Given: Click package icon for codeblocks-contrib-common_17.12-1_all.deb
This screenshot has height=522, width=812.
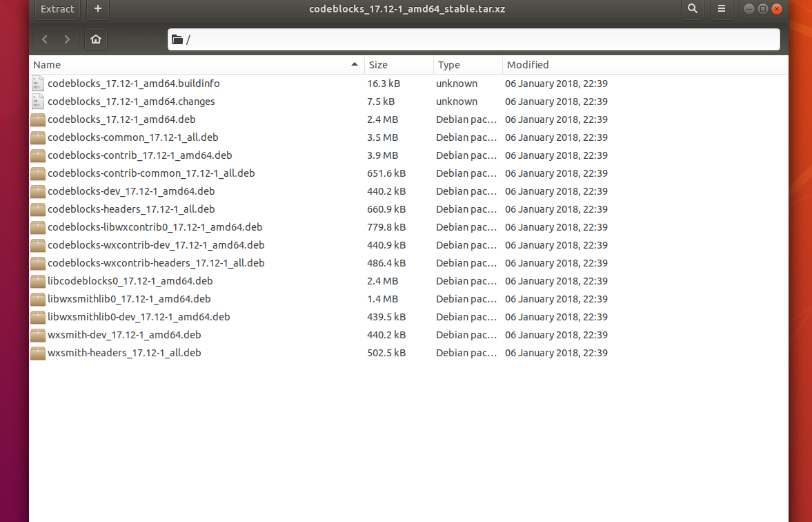Looking at the screenshot, I should pyautogui.click(x=38, y=173).
